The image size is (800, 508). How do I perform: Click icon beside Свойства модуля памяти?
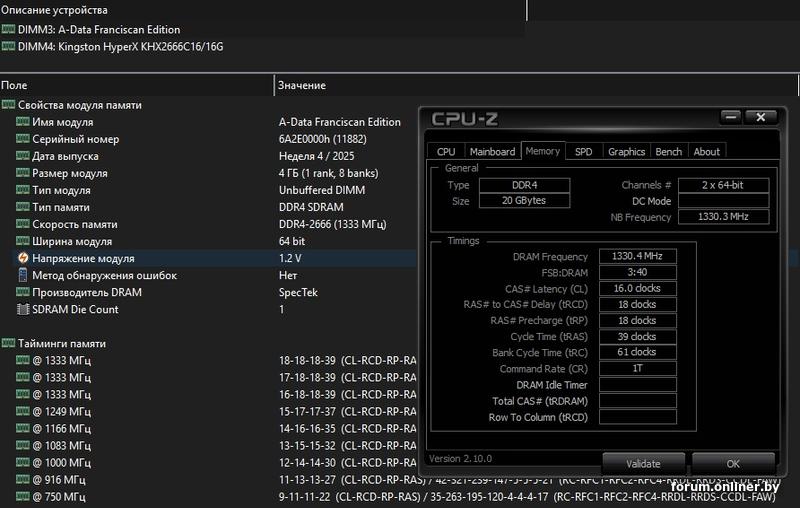coord(8,105)
